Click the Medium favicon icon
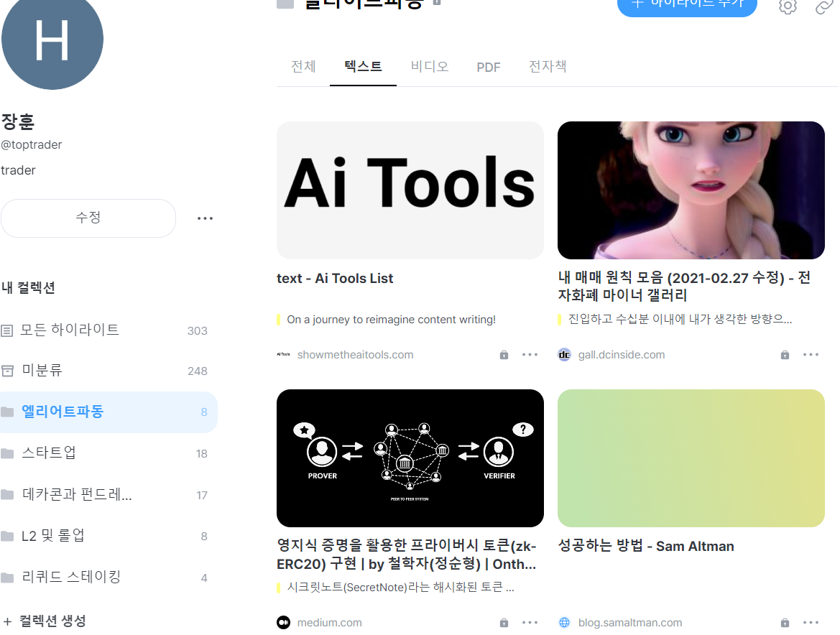The image size is (840, 635). click(x=283, y=622)
